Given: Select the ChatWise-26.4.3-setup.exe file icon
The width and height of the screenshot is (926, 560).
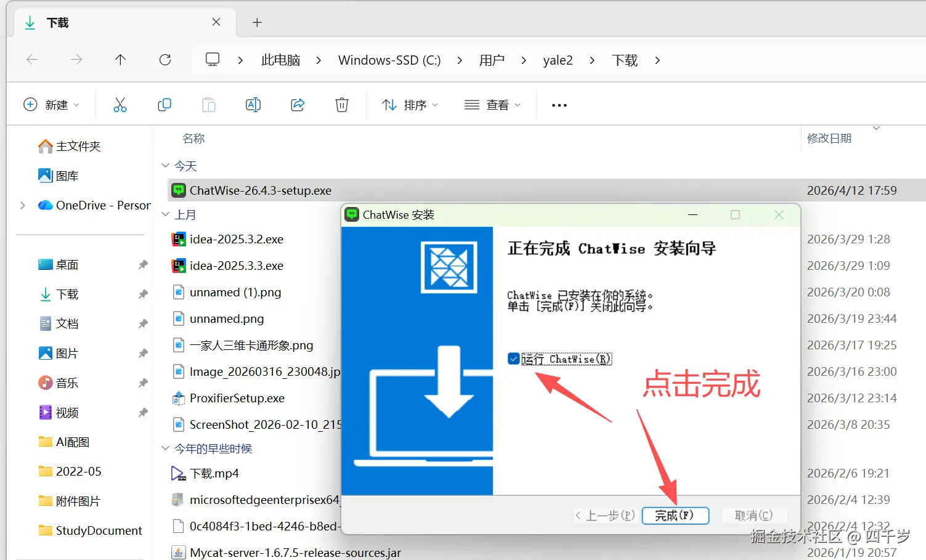Looking at the screenshot, I should [x=179, y=190].
